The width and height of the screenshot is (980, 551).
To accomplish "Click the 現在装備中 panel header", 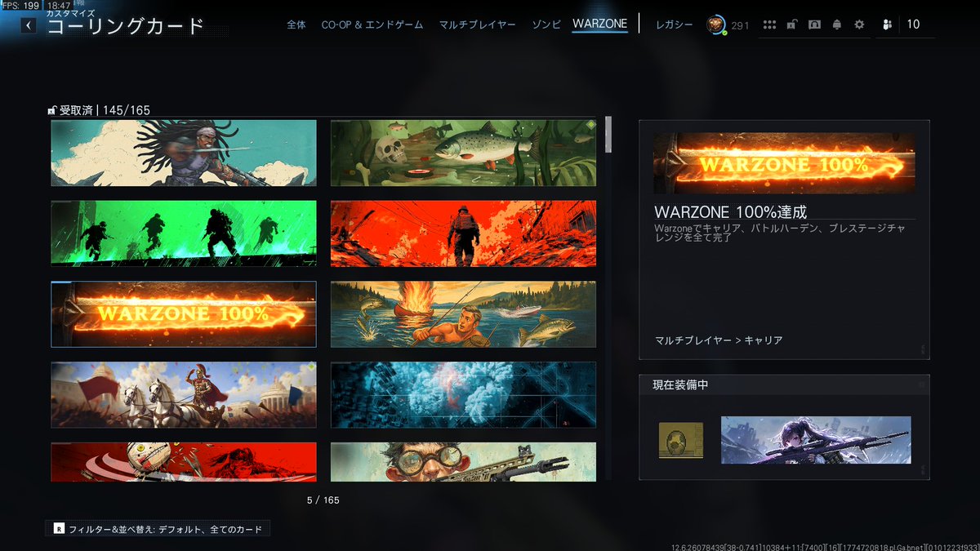I will click(x=784, y=384).
